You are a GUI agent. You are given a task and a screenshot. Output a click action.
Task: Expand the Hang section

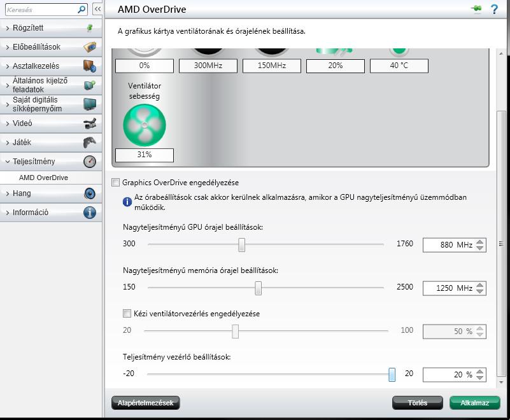[8, 193]
